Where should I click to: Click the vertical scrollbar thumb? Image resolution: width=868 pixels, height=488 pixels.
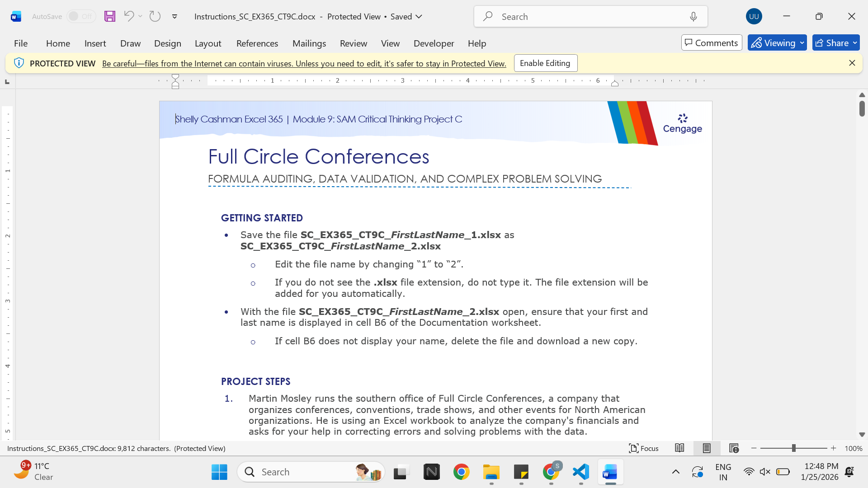coord(862,108)
